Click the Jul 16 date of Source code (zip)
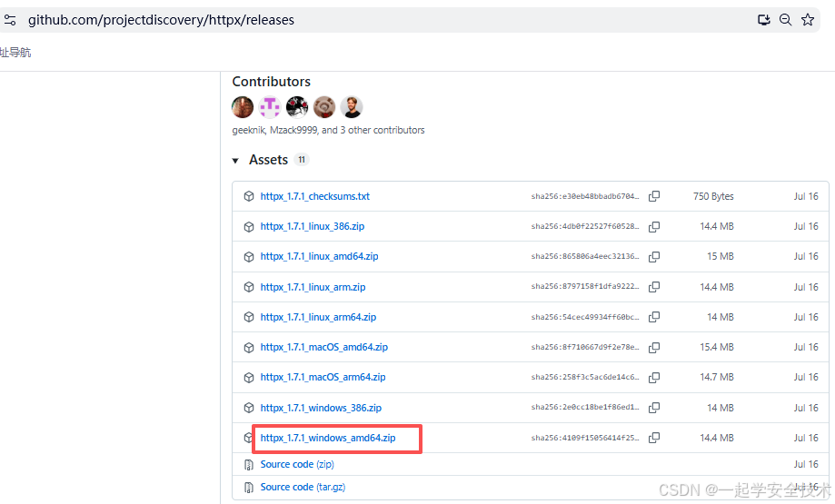The width and height of the screenshot is (835, 504). pos(806,464)
